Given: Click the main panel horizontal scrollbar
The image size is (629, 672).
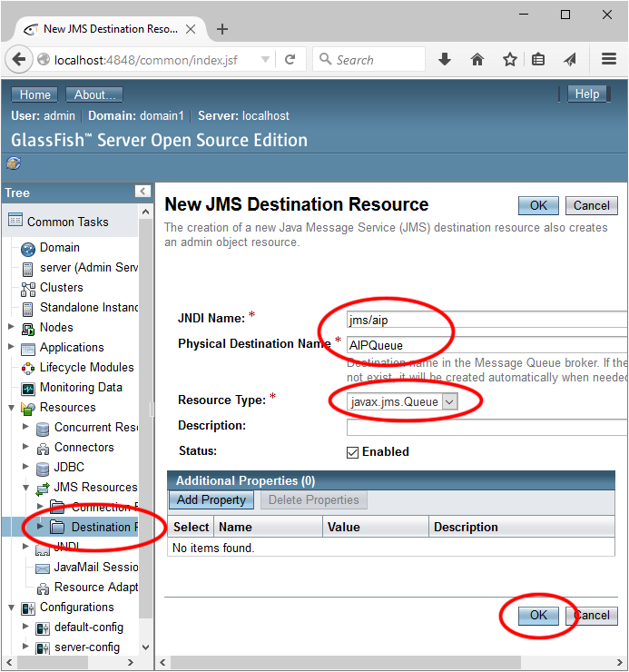Looking at the screenshot, I should tap(345, 663).
